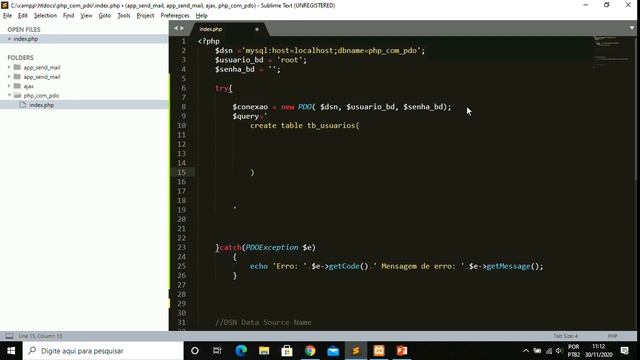Open the Help menu

tap(201, 16)
